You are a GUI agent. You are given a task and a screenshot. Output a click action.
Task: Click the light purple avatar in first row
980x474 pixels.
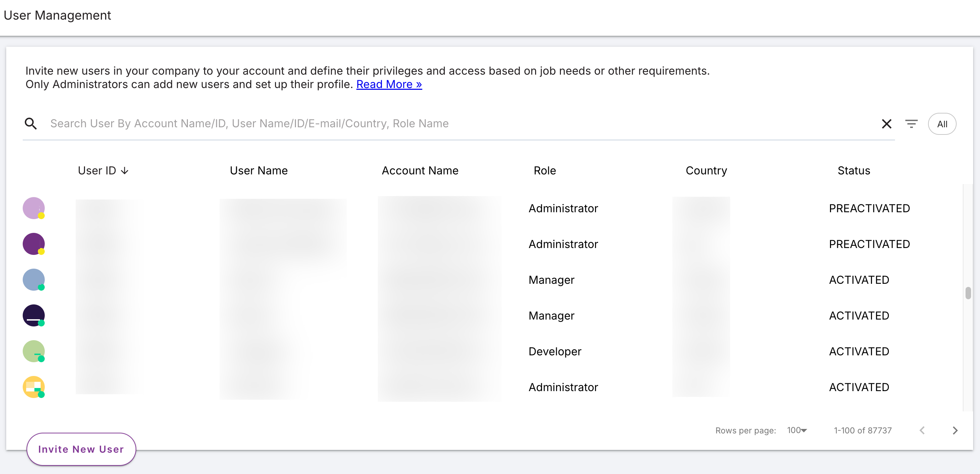pyautogui.click(x=33, y=208)
